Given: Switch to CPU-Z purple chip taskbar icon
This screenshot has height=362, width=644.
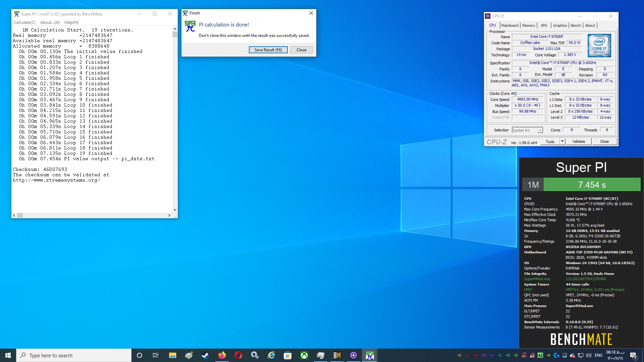Looking at the screenshot, I should tap(353, 355).
